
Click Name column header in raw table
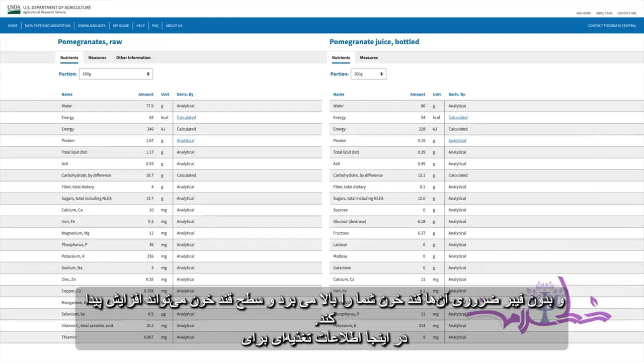click(x=67, y=95)
